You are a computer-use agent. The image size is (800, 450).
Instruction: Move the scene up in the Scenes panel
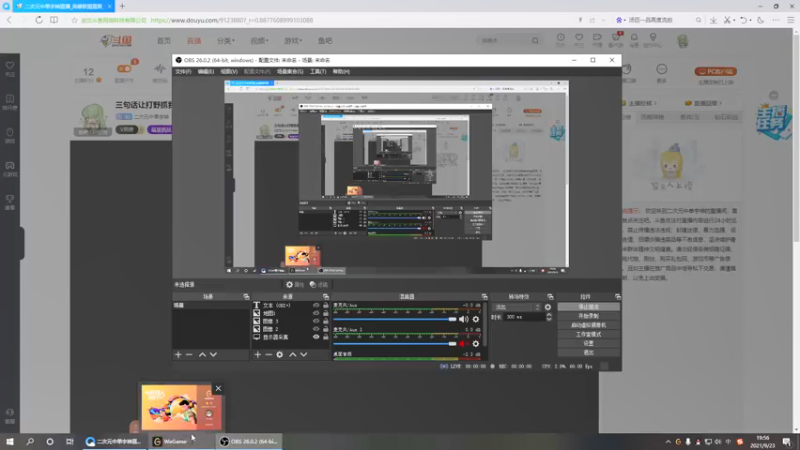point(202,355)
